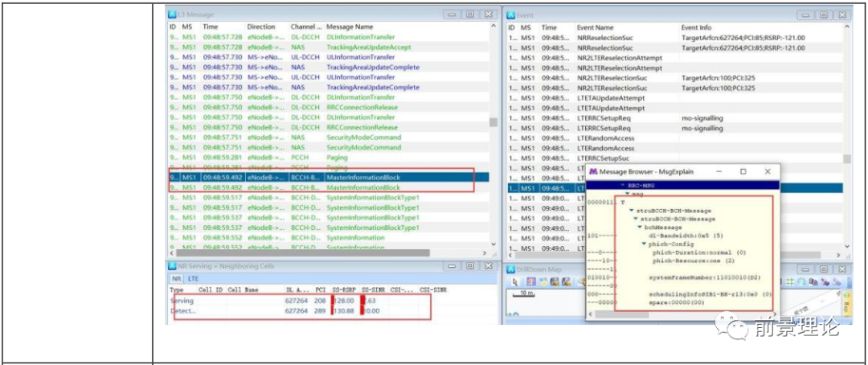Viewport: 868px width, 365px height.
Task: Click the Event window vertical scrollbar thumb
Action: 846,159
